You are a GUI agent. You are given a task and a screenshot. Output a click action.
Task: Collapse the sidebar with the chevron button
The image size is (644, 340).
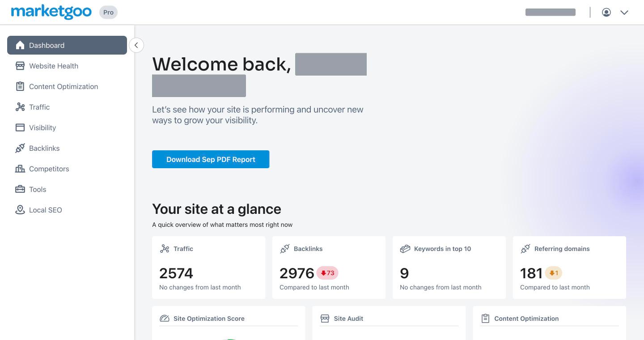coord(136,45)
